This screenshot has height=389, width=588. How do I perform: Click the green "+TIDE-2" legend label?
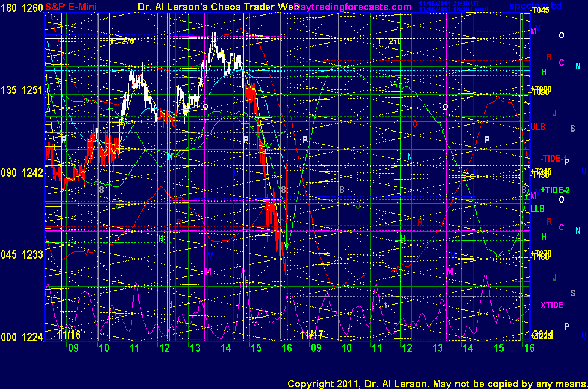coord(556,190)
